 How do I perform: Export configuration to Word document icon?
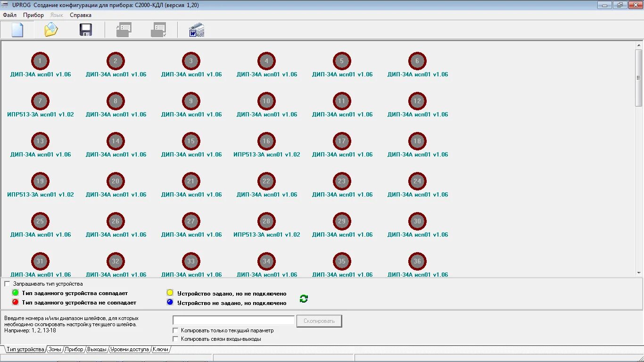coord(197,30)
